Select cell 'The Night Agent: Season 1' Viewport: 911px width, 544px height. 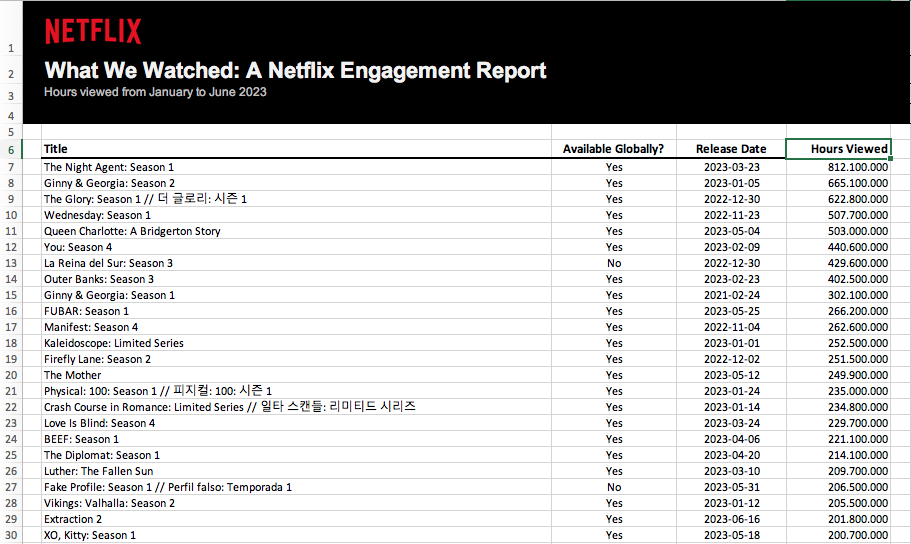(x=296, y=167)
